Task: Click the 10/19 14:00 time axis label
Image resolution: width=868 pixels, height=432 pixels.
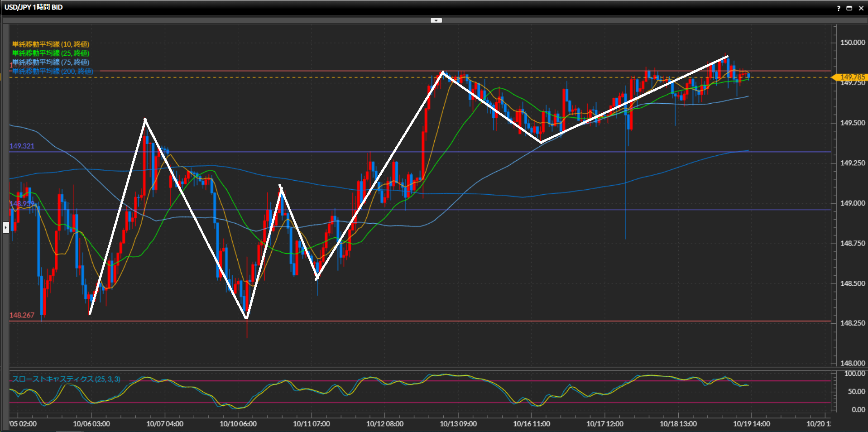Action: tap(752, 424)
